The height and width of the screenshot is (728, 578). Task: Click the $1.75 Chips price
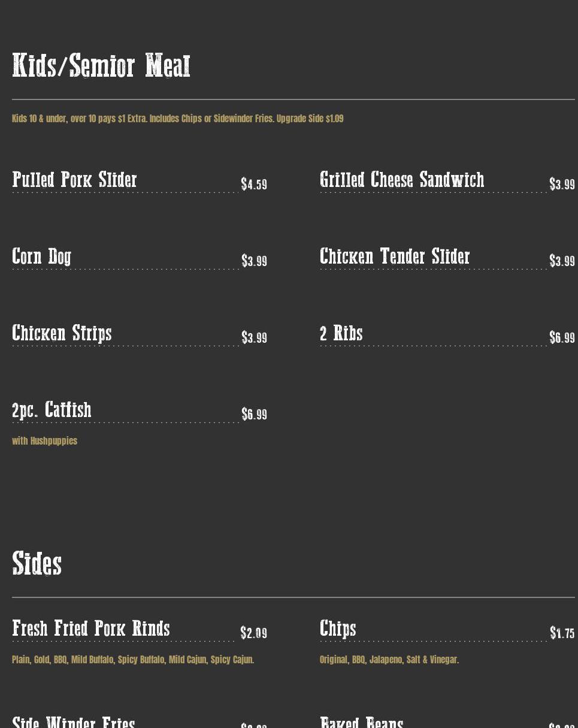pos(562,633)
